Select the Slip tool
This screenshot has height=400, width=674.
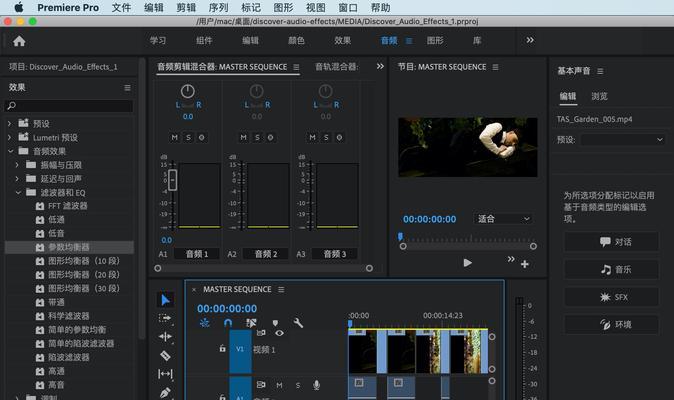point(165,374)
